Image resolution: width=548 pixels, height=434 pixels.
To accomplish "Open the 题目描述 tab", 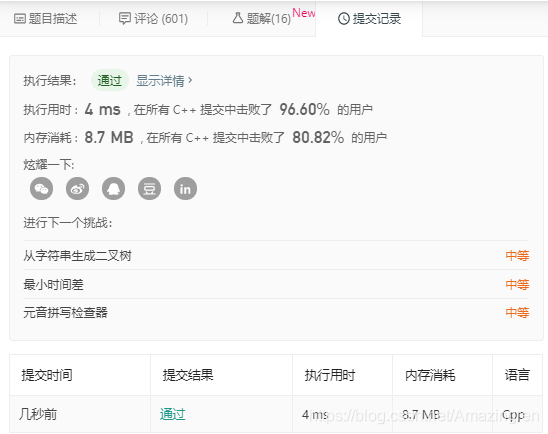I will click(x=45, y=19).
